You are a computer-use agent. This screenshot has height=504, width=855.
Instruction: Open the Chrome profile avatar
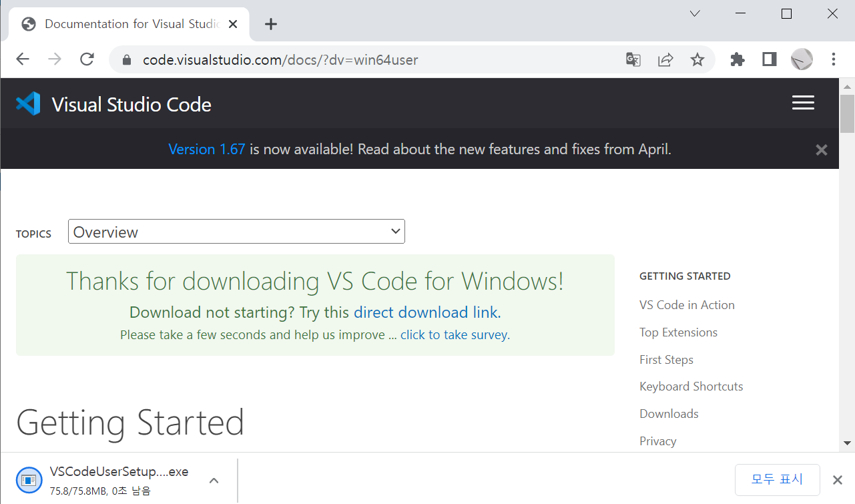802,59
